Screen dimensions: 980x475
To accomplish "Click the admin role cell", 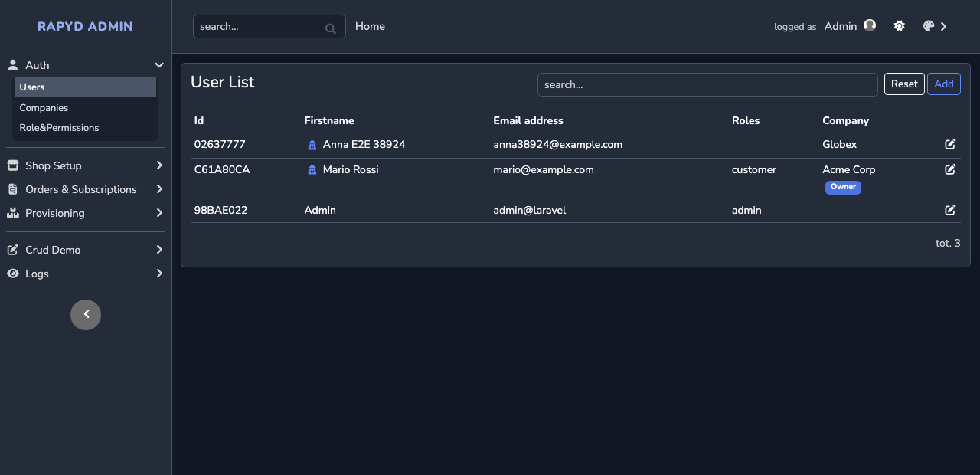I will pyautogui.click(x=746, y=210).
